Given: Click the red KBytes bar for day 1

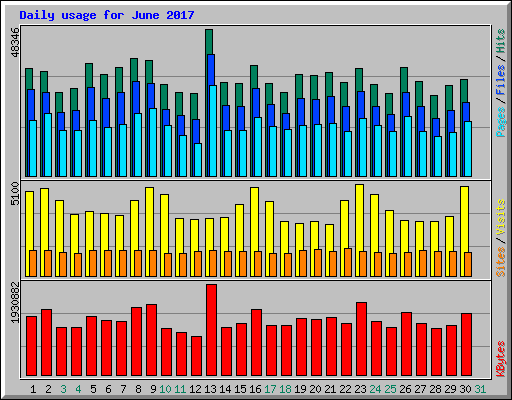Looking at the screenshot, I should 31,346.
